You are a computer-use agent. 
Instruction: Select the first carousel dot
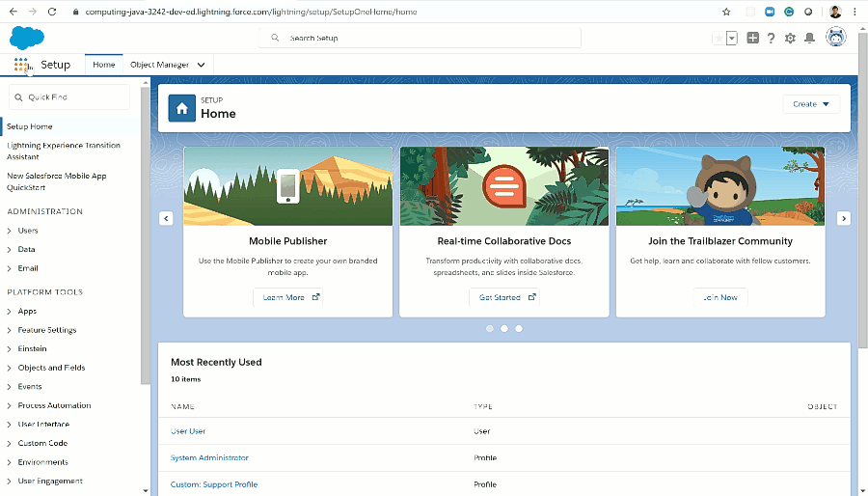489,328
